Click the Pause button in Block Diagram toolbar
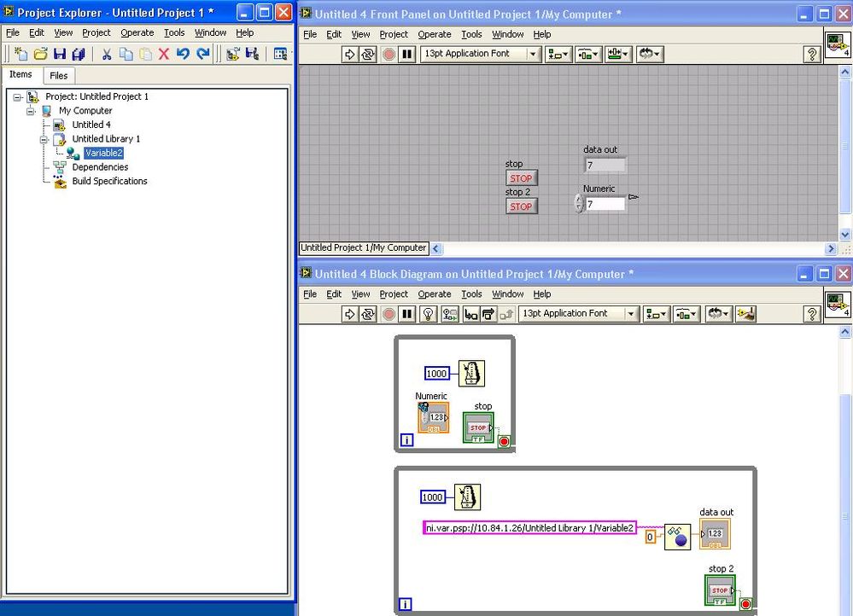Viewport: 853px width, 616px height. click(407, 314)
